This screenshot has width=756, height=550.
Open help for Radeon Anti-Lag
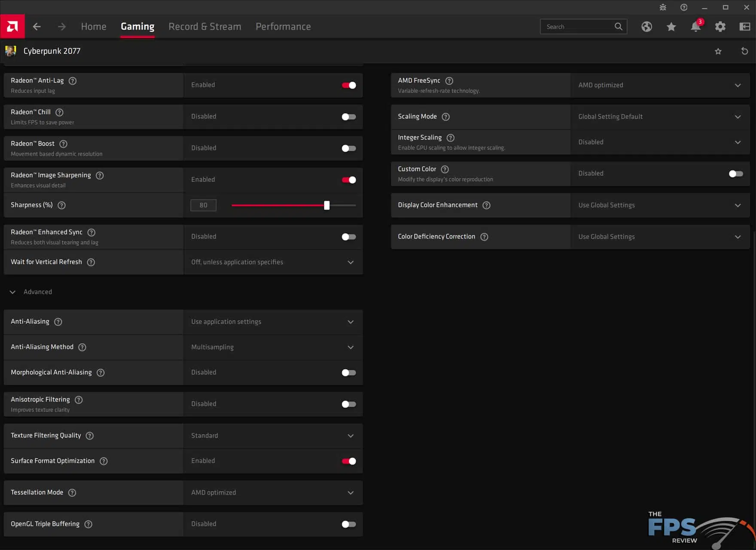tap(73, 81)
